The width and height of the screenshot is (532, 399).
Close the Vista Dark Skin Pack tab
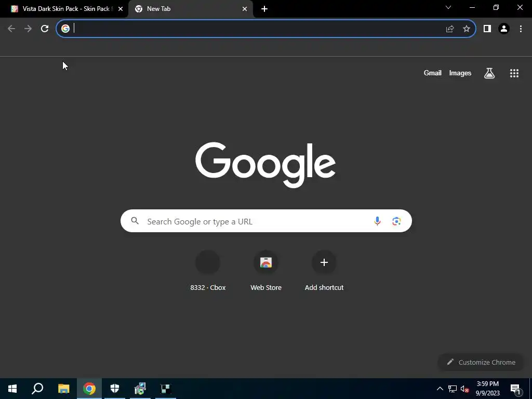tap(121, 9)
